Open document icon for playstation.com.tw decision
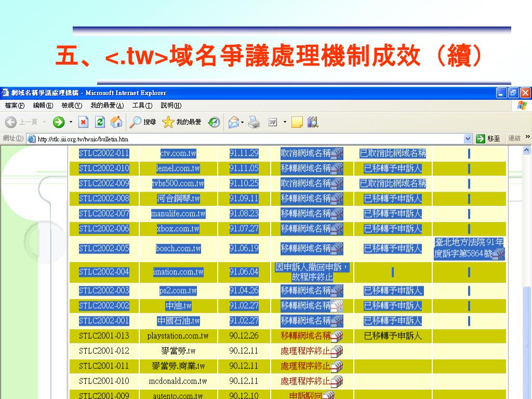Image resolution: width=532 pixels, height=399 pixels. (x=337, y=336)
